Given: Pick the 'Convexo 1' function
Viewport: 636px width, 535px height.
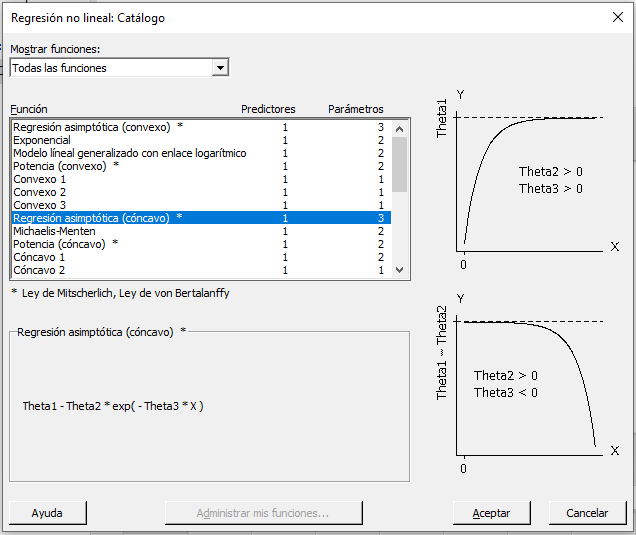Looking at the screenshot, I should pyautogui.click(x=40, y=179).
